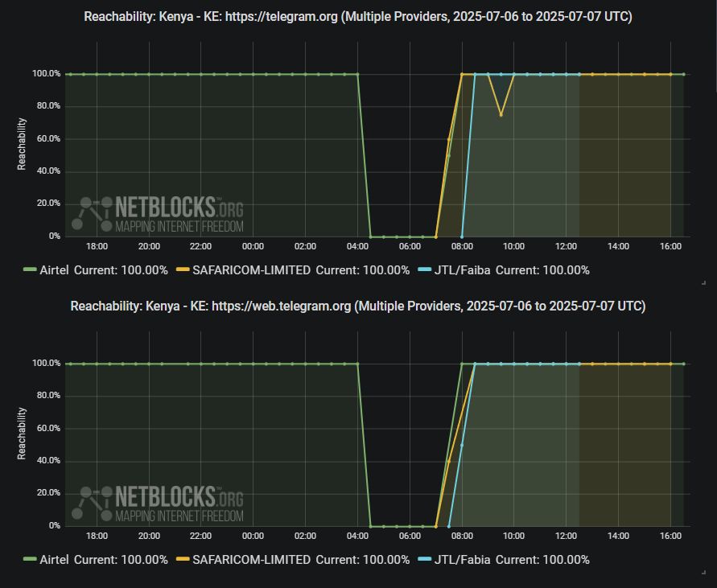Image resolution: width=717 pixels, height=588 pixels.
Task: Open the web.telegram.org reachability panel title
Action: coord(358,306)
